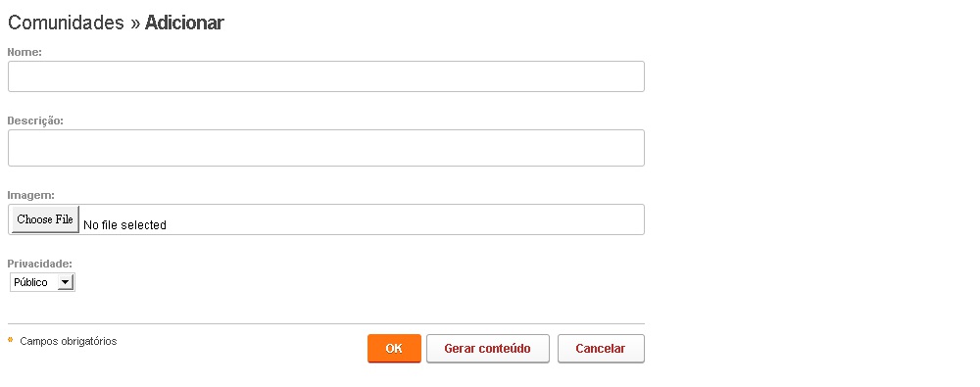This screenshot has height=387, width=980.
Task: Click the Campos obrigatórios note
Action: pos(69,341)
